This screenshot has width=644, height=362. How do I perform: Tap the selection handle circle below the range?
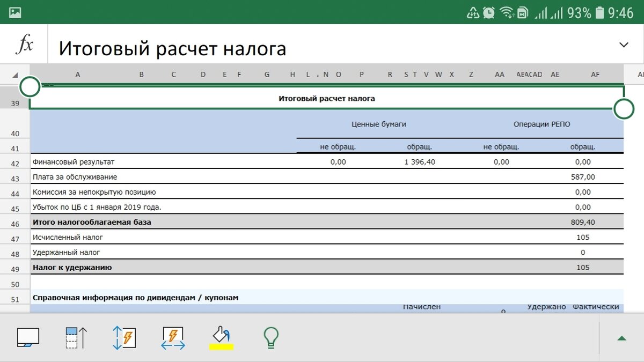point(624,109)
